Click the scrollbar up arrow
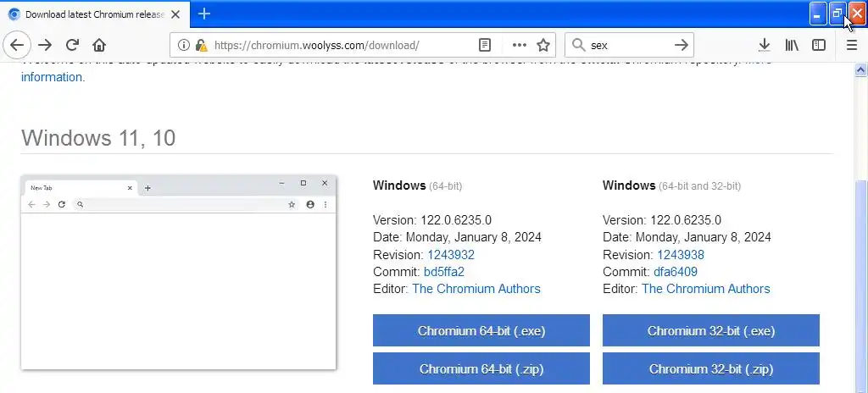 (x=860, y=70)
